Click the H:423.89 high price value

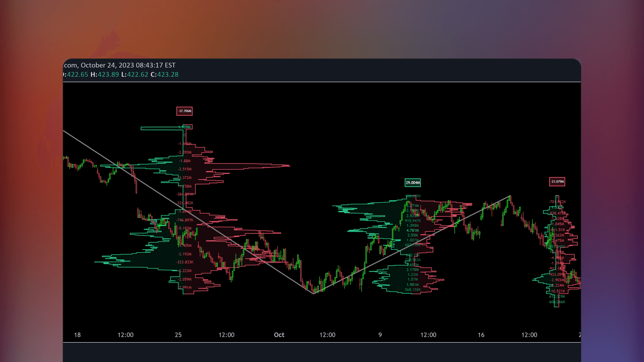(x=105, y=74)
